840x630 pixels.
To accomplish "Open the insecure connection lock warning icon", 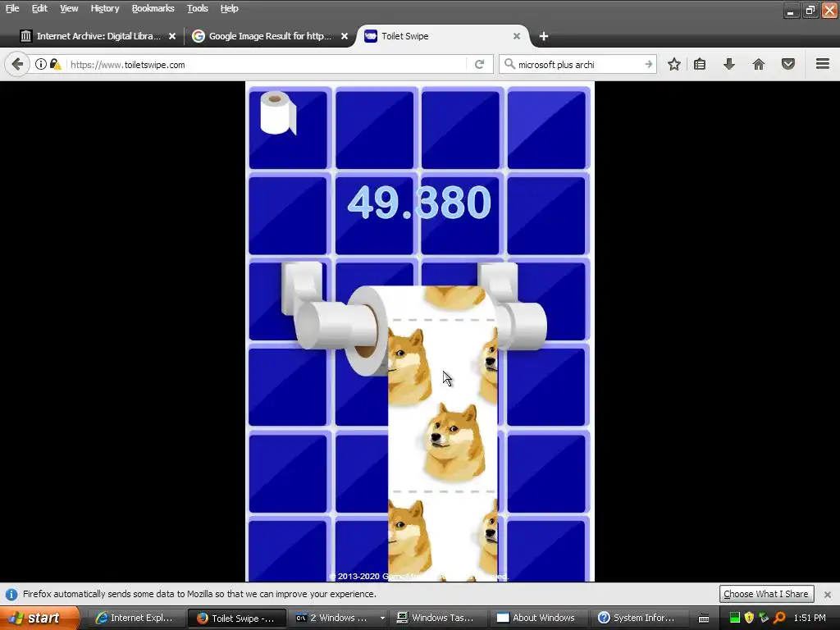I will [55, 64].
